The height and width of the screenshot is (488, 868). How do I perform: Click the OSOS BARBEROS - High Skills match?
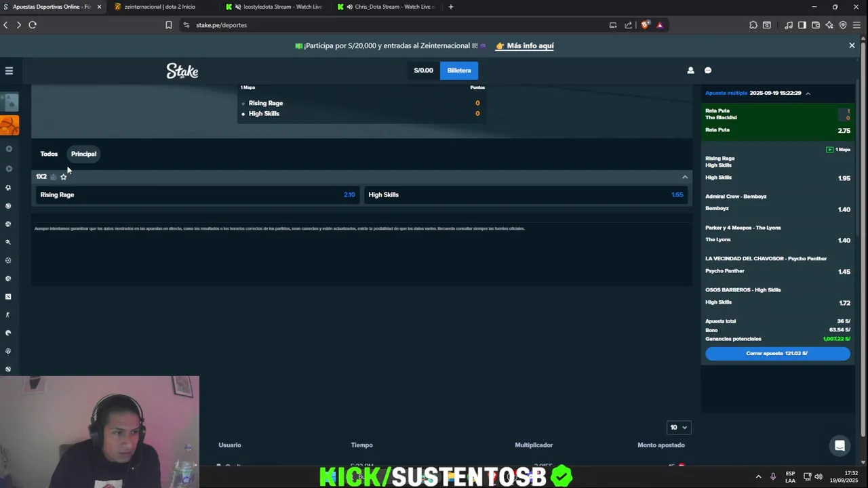743,290
